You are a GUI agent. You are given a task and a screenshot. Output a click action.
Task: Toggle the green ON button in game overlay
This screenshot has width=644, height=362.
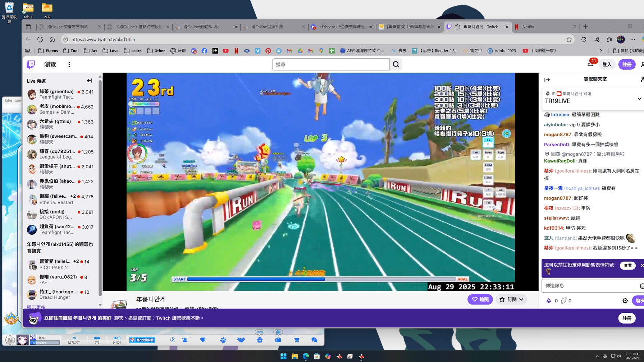pos(506,134)
